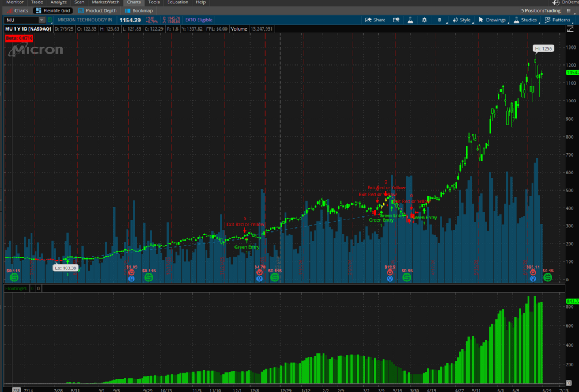
Task: Click the leftmost $0.115 dividend icon
Action: pyautogui.click(x=14, y=277)
